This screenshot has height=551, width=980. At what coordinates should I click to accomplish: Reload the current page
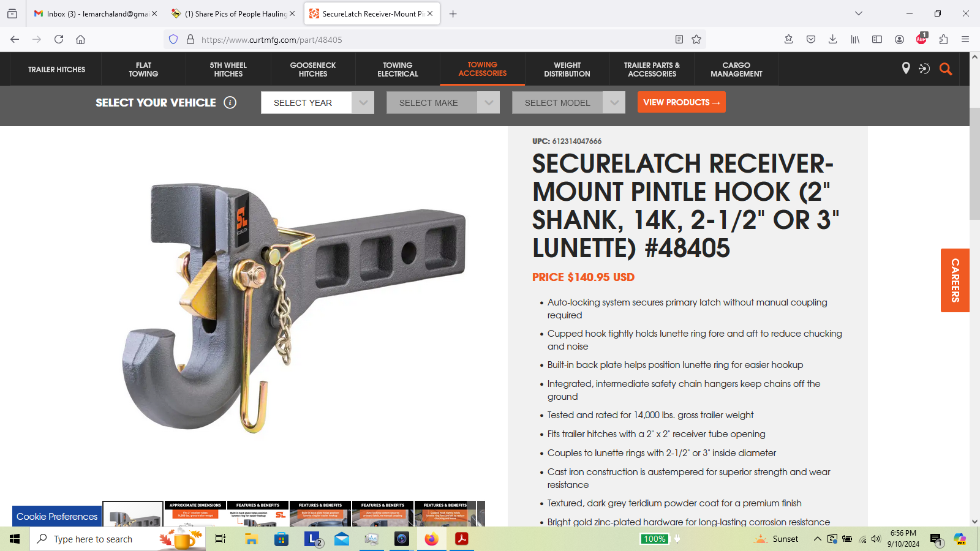tap(59, 39)
